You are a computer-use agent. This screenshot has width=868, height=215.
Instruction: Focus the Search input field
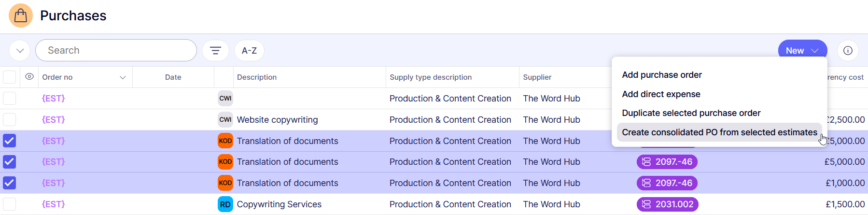coord(116,51)
